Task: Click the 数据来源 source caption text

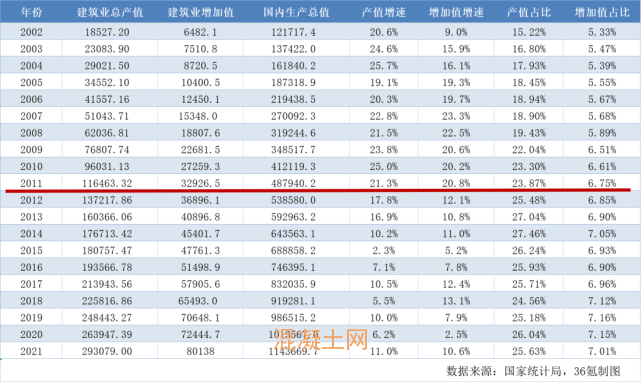Action: coord(533,371)
